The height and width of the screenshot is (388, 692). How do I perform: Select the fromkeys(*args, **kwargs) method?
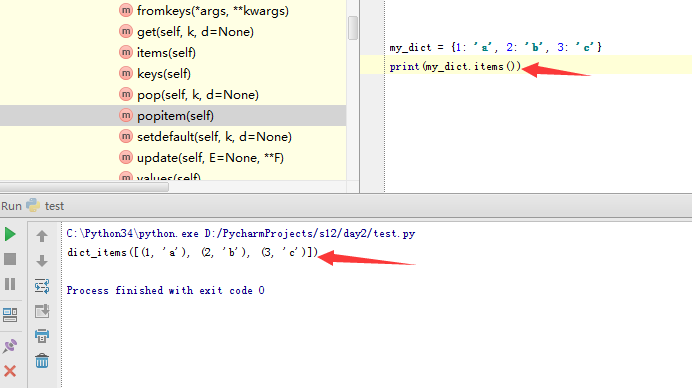point(213,11)
